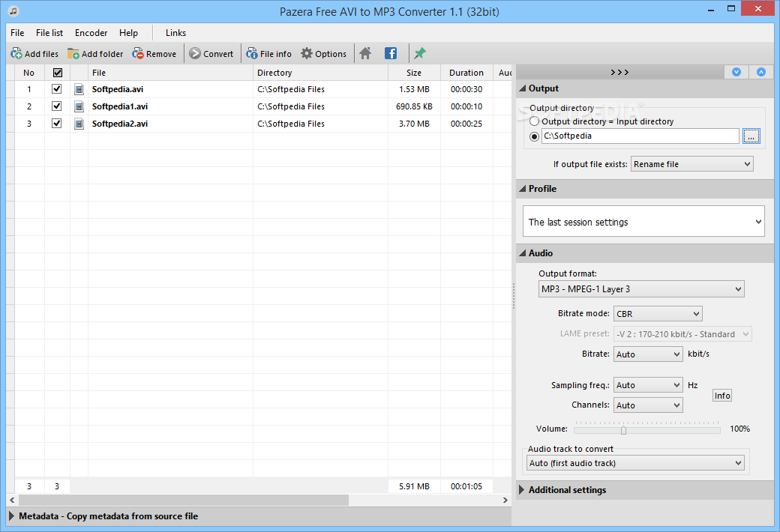Screen dimensions: 780x532
Task: Open the File menu
Action: click(17, 33)
